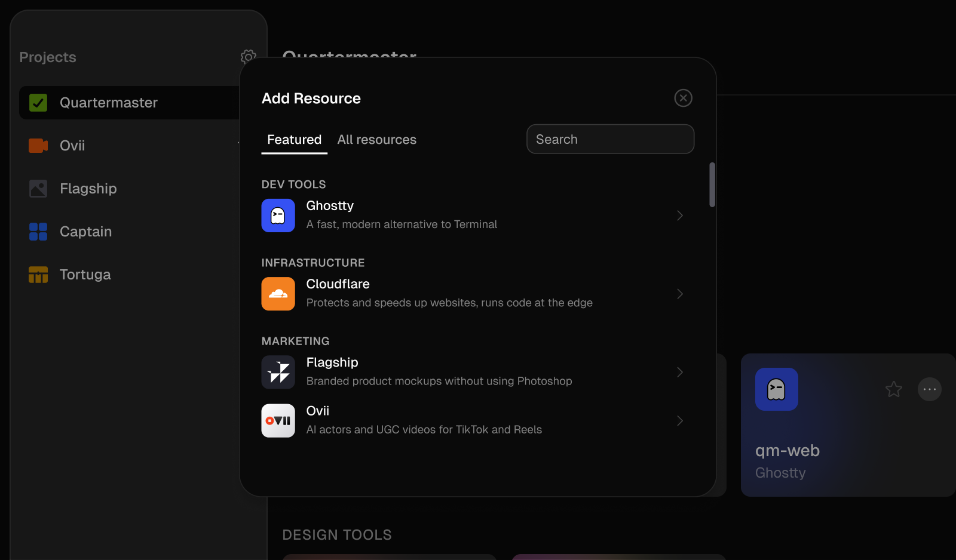This screenshot has height=560, width=956.
Task: Click the INFRASTRUCTURE section heading
Action: pyautogui.click(x=313, y=263)
